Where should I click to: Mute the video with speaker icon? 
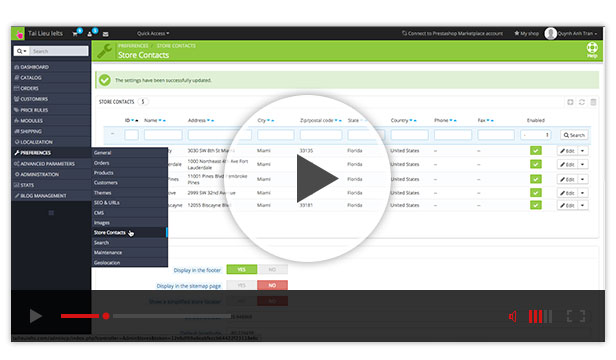513,316
